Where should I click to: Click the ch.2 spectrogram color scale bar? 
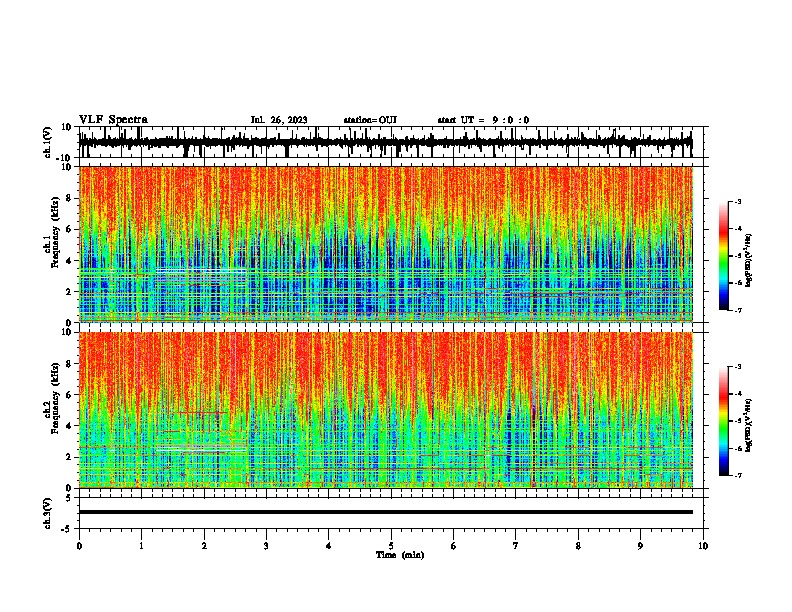[x=724, y=421]
